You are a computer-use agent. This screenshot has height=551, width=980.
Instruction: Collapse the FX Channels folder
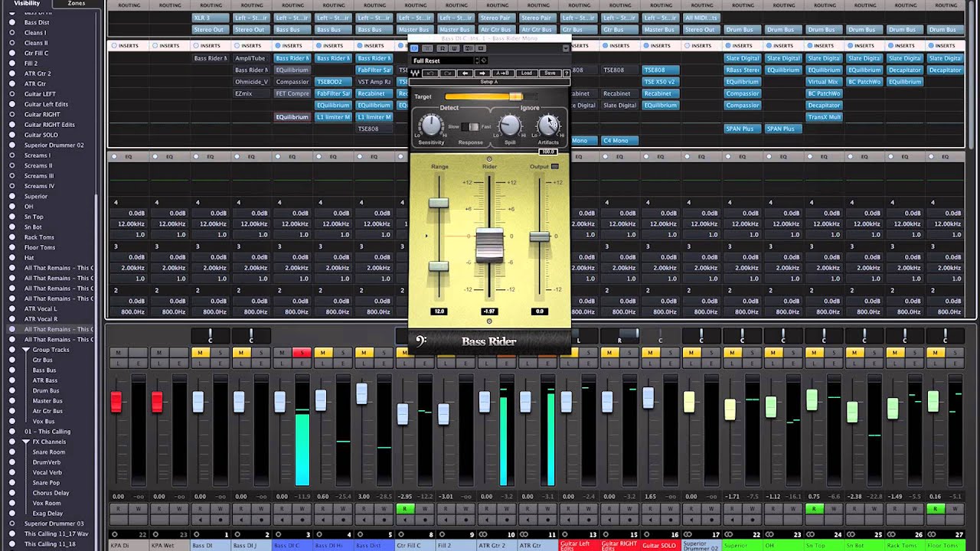[x=25, y=442]
